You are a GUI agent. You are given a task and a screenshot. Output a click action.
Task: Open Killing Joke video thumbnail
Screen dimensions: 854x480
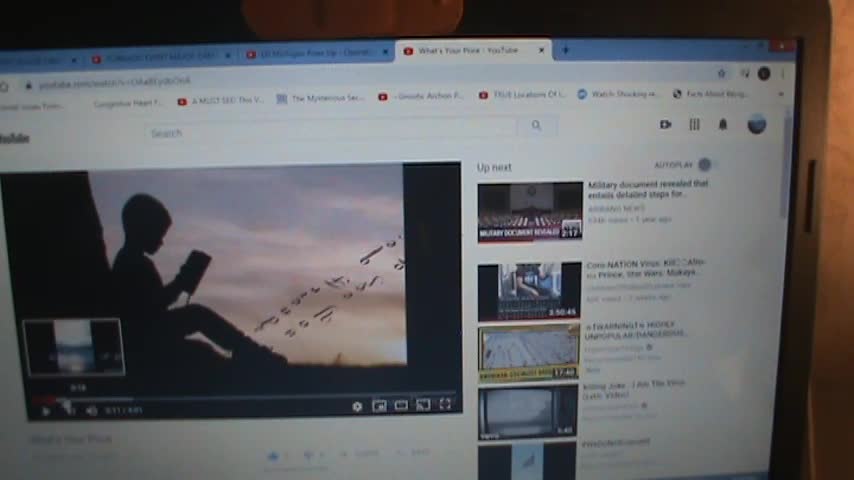pos(528,412)
